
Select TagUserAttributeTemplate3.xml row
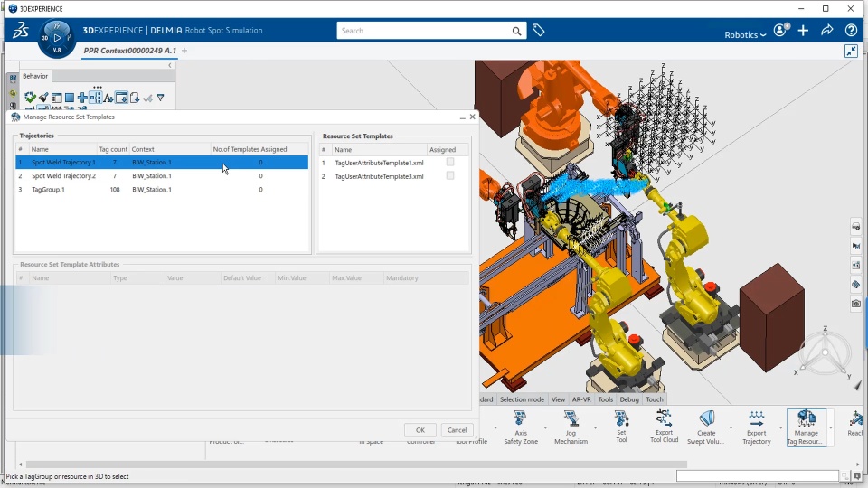393,176
